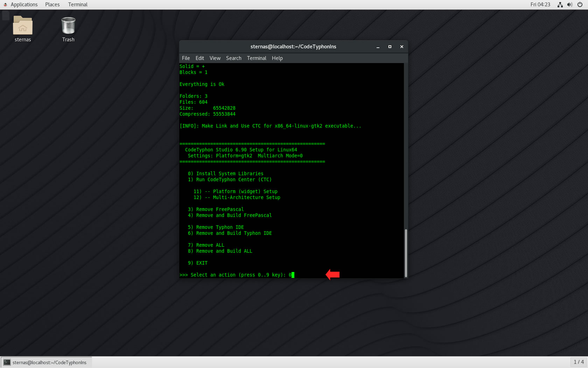Click 'Blocks = 1' text
The width and height of the screenshot is (588, 368).
194,72
